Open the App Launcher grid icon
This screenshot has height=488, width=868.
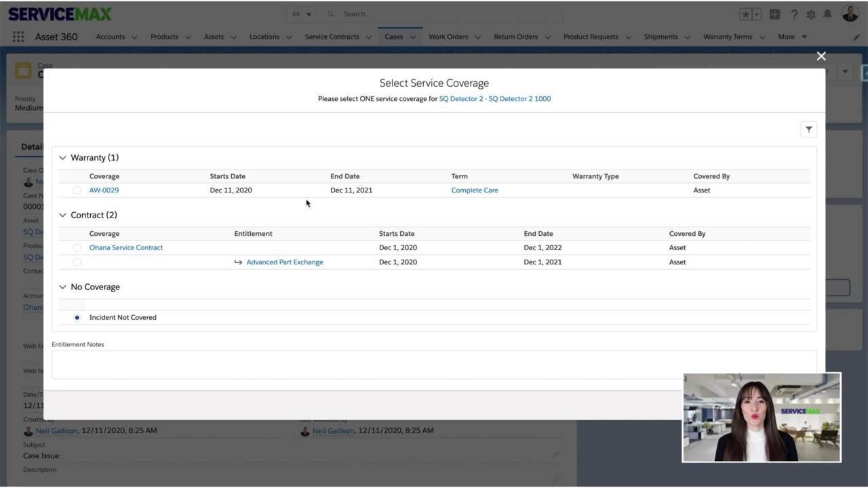coord(18,37)
